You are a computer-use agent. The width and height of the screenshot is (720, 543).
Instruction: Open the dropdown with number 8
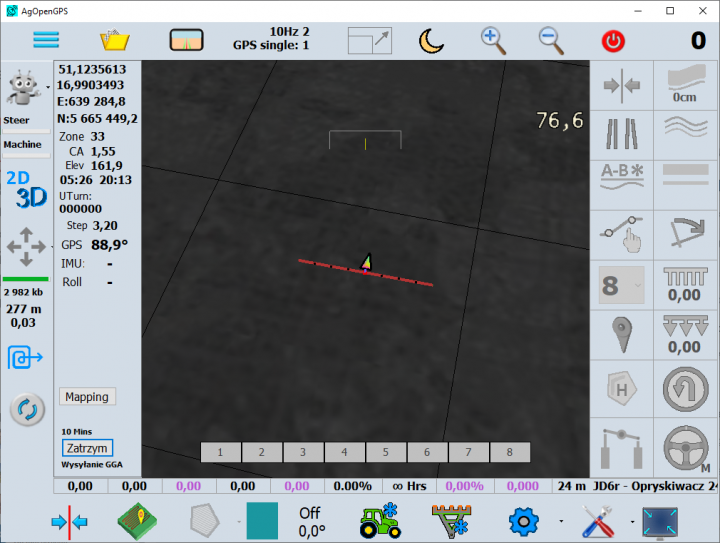[x=621, y=287]
